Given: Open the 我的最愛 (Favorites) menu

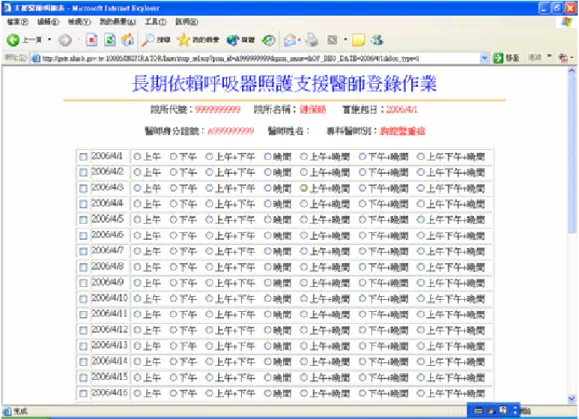Looking at the screenshot, I should click(118, 22).
